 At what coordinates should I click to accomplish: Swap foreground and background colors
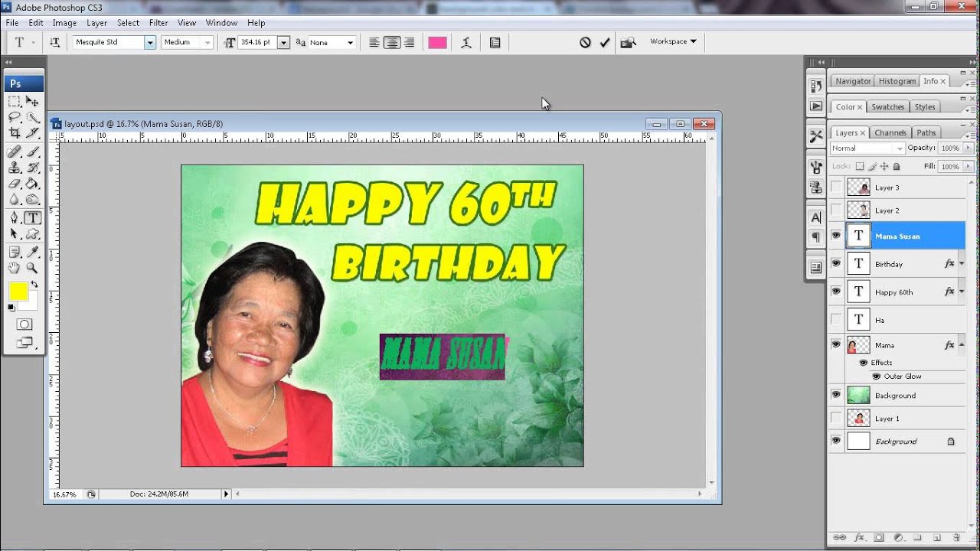pos(34,284)
